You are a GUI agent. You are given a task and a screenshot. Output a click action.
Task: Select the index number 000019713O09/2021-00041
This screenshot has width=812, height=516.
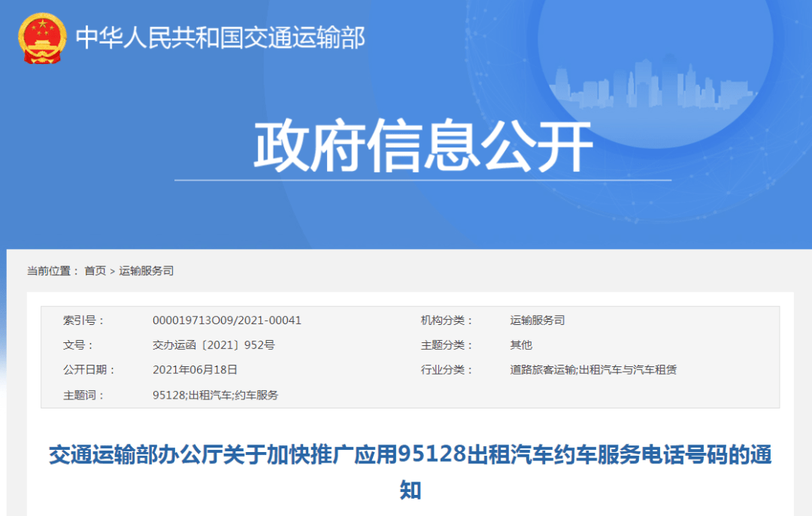[x=227, y=320]
